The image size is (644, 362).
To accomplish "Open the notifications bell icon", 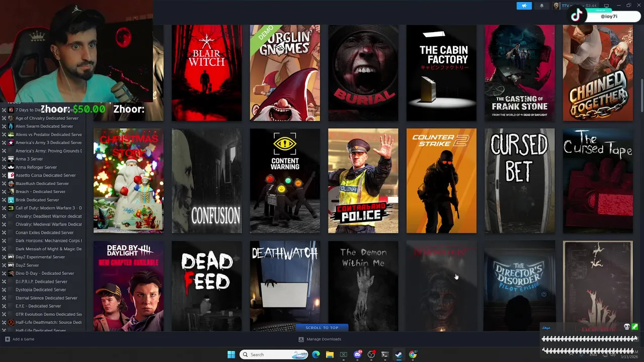I will [x=542, y=6].
